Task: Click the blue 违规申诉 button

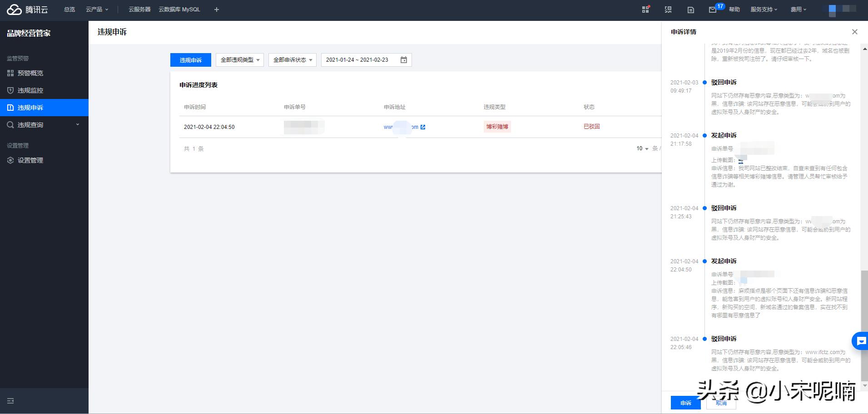Action: [190, 60]
